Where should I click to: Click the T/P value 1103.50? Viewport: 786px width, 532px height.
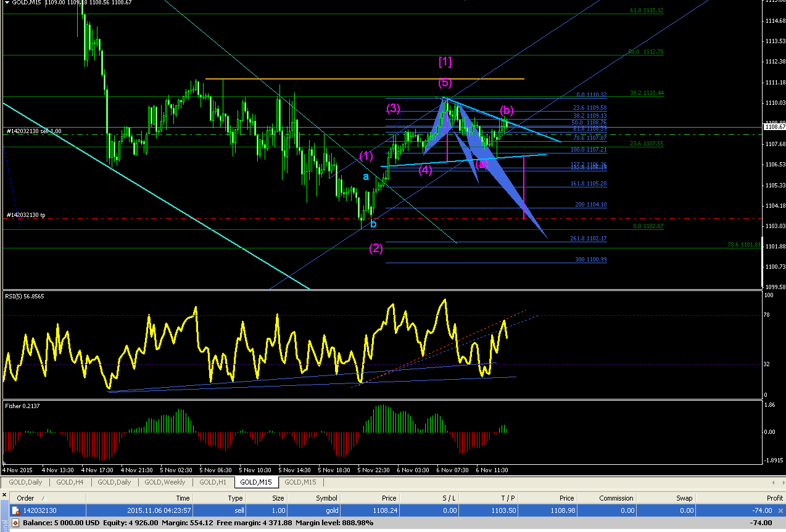[x=503, y=510]
